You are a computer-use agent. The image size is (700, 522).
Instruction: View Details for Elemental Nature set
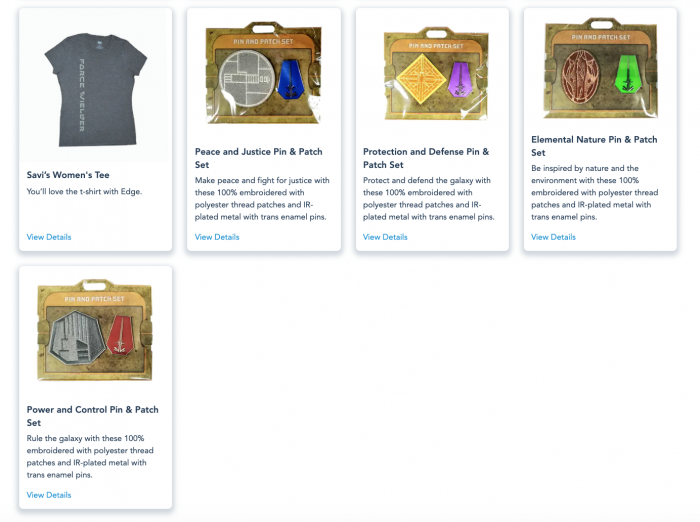click(553, 237)
